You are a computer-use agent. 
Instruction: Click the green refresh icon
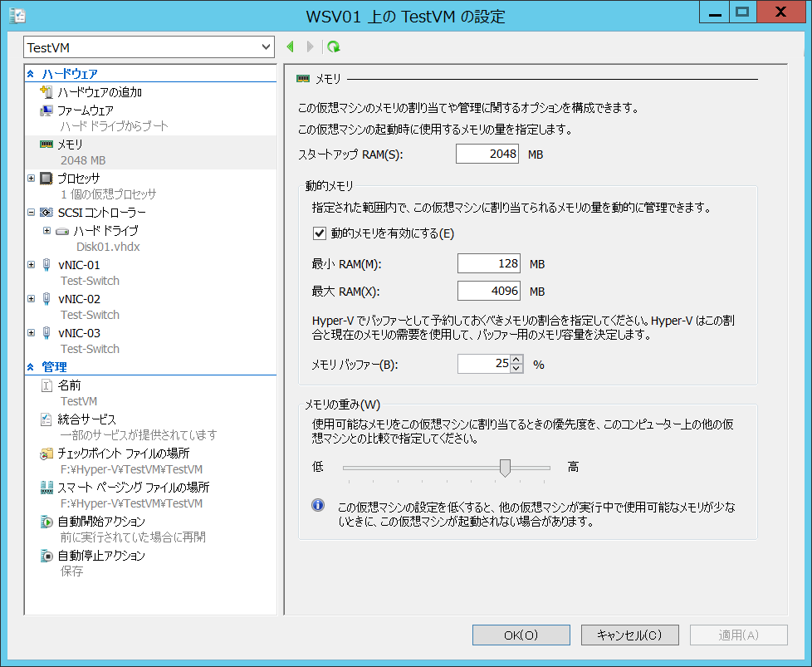334,47
